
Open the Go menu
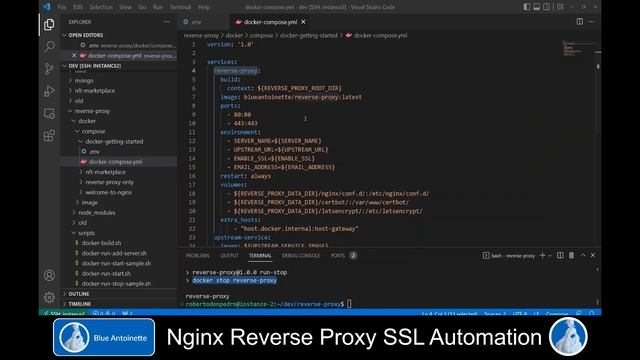point(142,7)
